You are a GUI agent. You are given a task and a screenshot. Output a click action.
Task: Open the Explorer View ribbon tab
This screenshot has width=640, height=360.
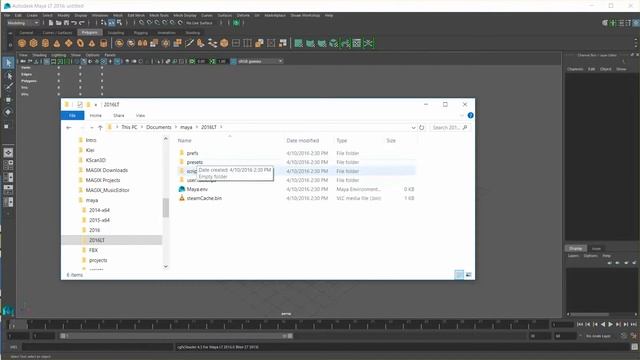pos(140,116)
